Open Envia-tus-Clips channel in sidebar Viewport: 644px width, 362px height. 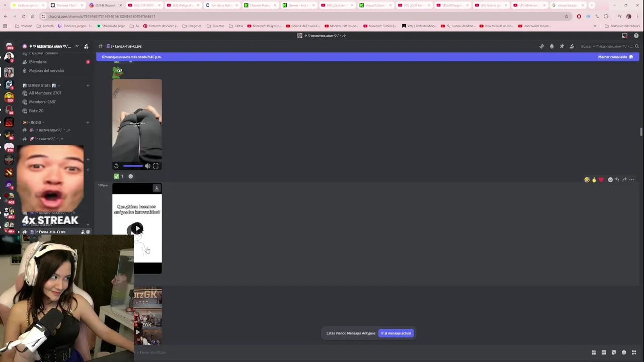[50, 232]
